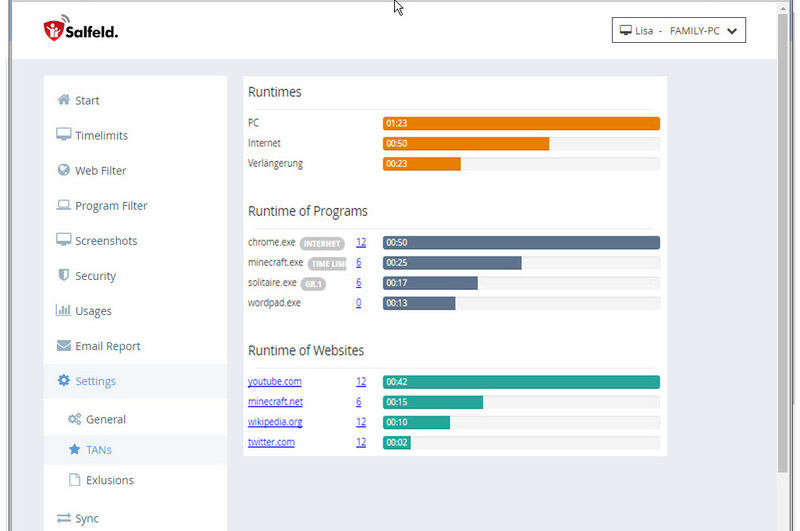Click the Exlusions document icon
The height and width of the screenshot is (531, 800).
(74, 479)
